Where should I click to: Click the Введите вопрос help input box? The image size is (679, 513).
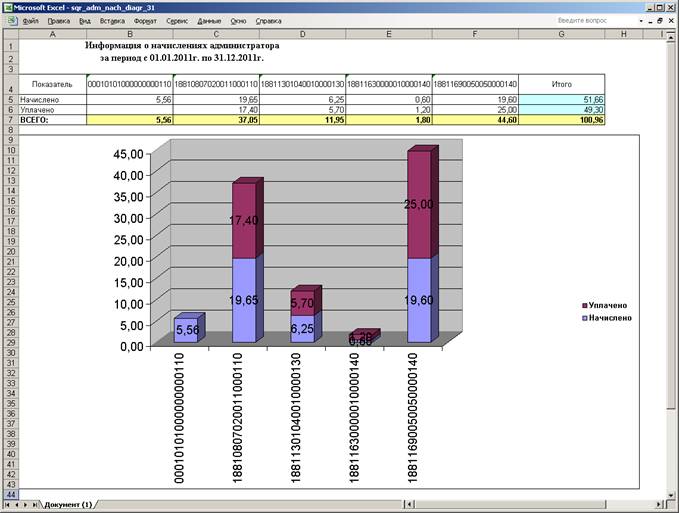[596, 20]
